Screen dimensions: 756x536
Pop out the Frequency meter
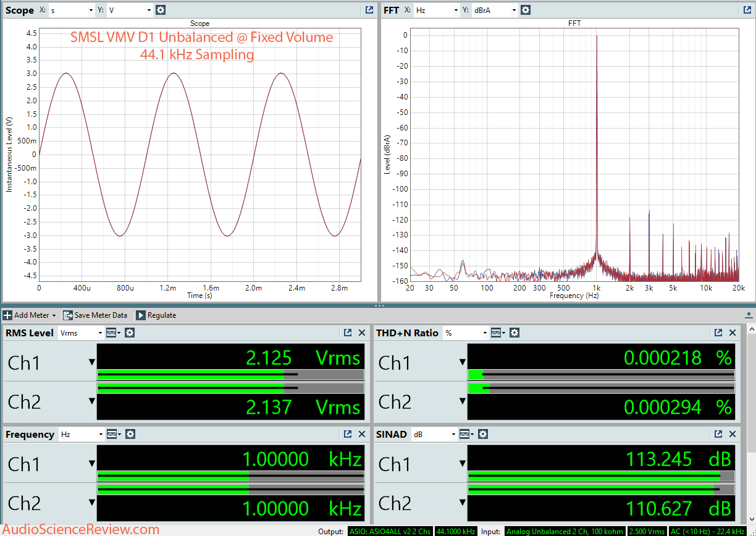tap(348, 434)
